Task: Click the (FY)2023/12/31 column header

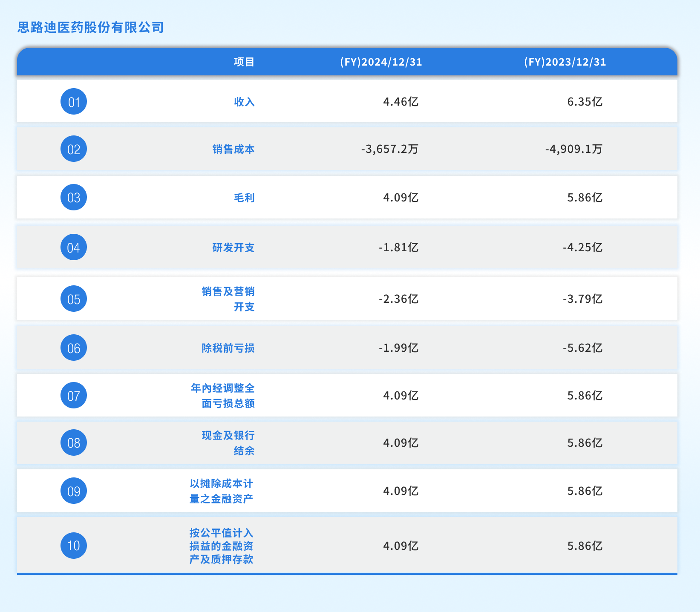Action: click(x=565, y=62)
